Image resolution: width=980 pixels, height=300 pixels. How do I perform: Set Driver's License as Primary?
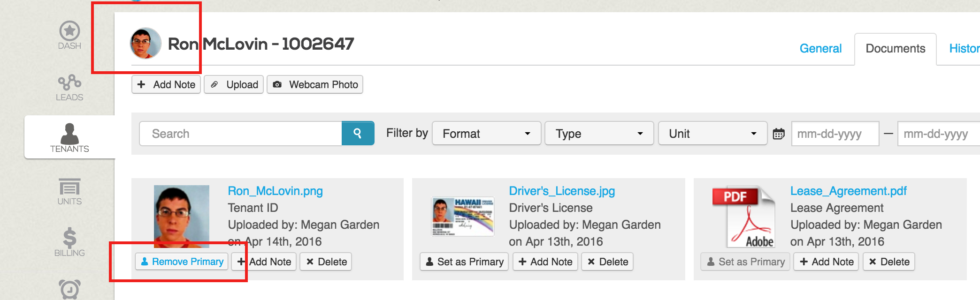(464, 262)
